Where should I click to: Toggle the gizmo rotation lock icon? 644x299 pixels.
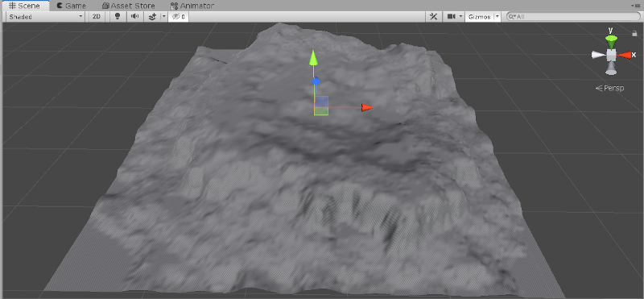click(634, 34)
